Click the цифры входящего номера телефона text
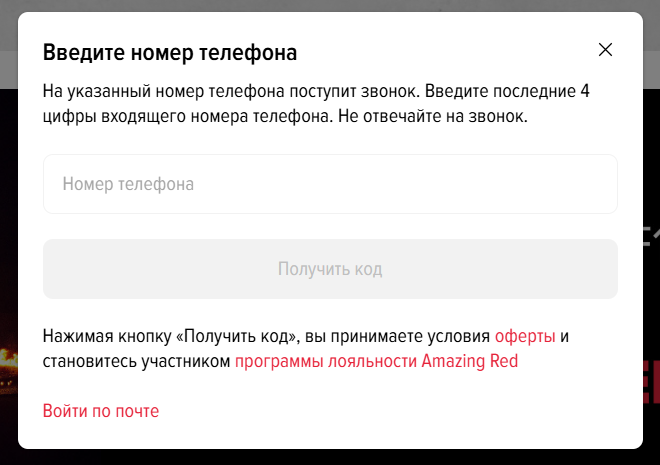This screenshot has width=660, height=465. [188, 116]
